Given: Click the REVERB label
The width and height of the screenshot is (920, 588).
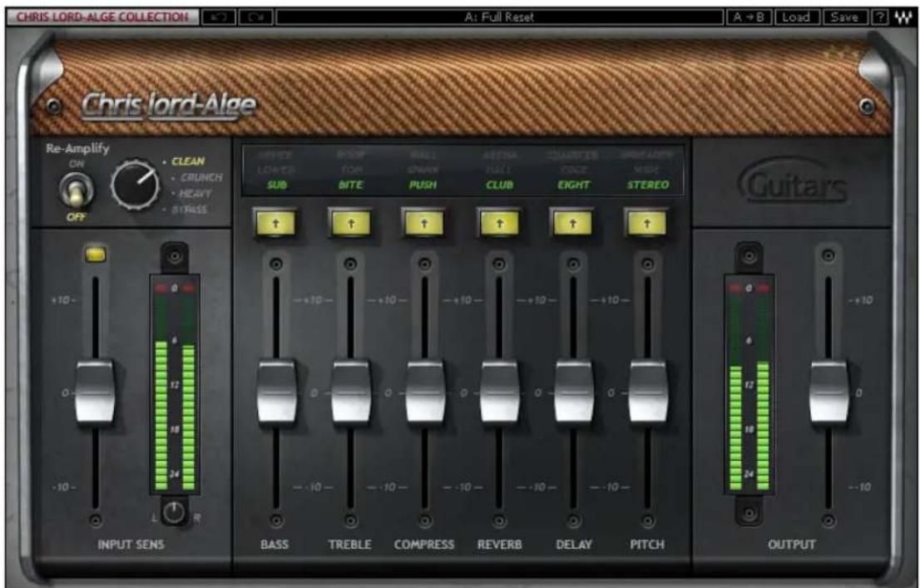Looking at the screenshot, I should click(x=499, y=545).
